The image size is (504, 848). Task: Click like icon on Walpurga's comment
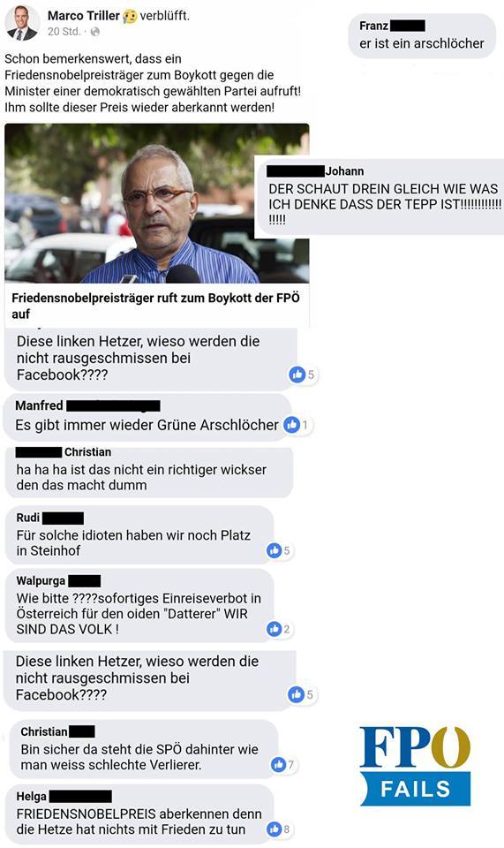[x=275, y=629]
